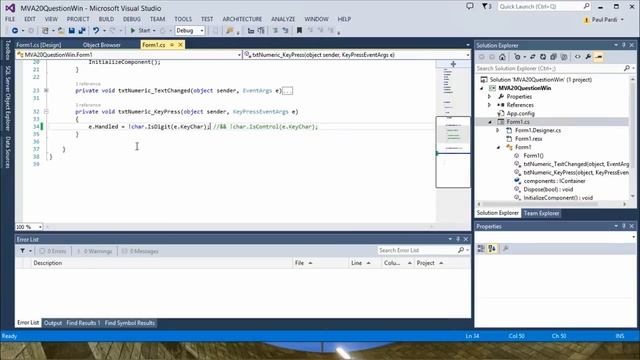
Task: Click the Navigate Backward toolbar icon
Action: tap(15, 31)
